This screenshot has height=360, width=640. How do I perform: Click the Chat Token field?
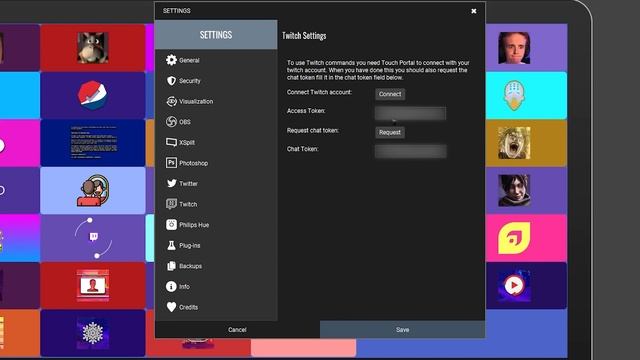pos(410,151)
